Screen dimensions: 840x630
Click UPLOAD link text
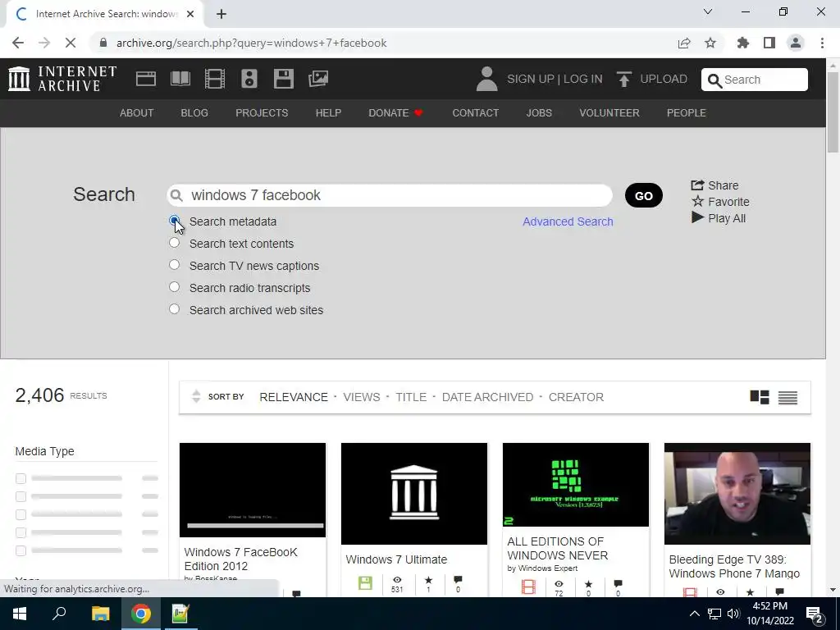663,80
